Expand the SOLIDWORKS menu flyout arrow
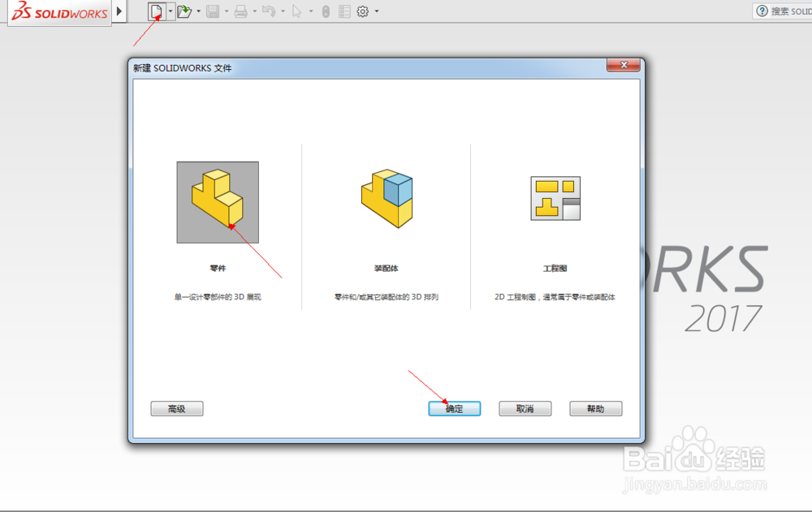The height and width of the screenshot is (512, 812). pyautogui.click(x=119, y=11)
